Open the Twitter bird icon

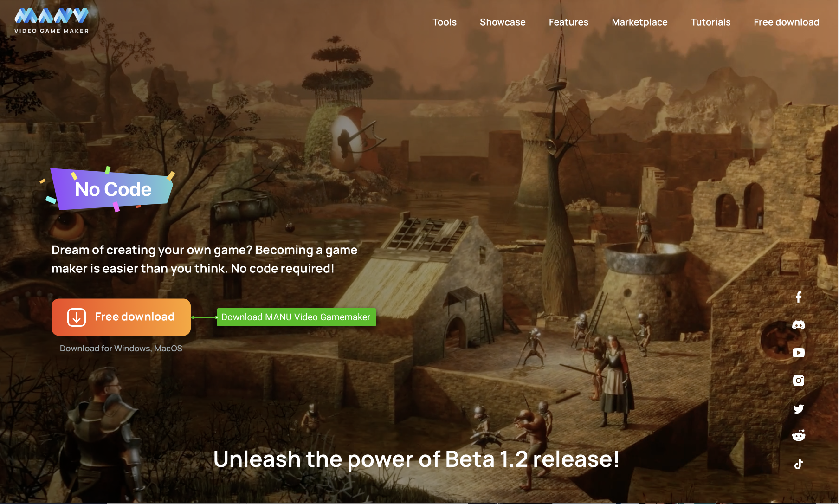[x=798, y=409]
